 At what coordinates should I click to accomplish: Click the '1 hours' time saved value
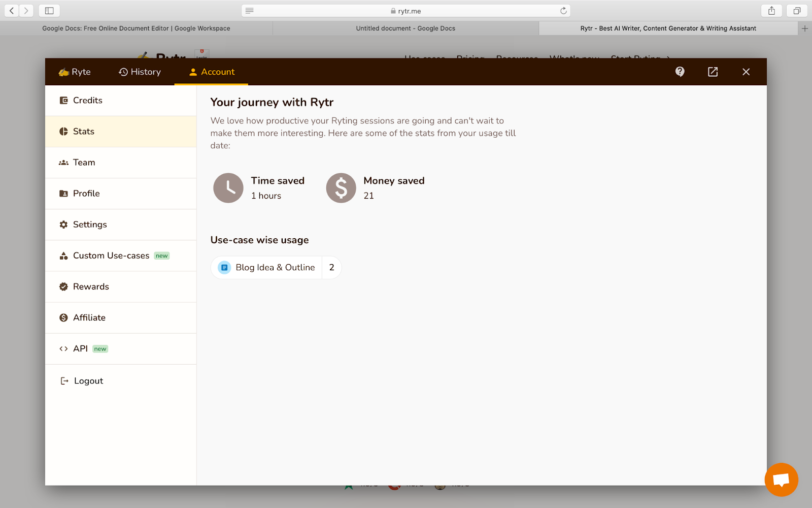click(x=266, y=196)
